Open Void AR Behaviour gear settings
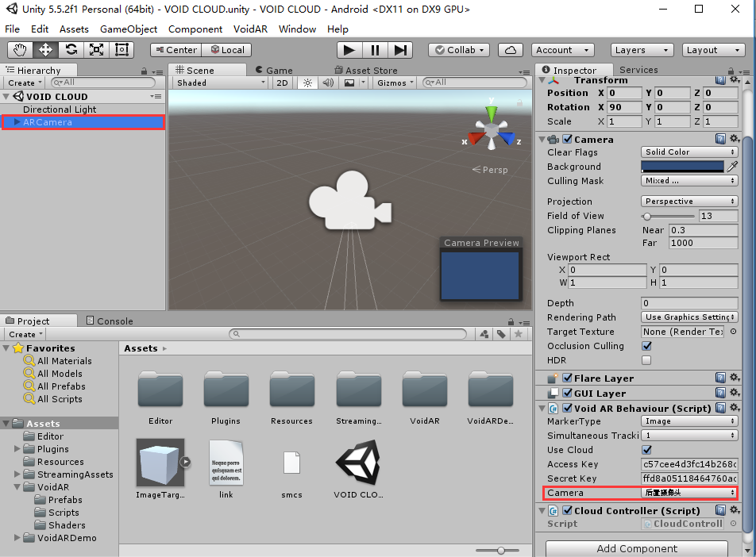 coord(735,408)
